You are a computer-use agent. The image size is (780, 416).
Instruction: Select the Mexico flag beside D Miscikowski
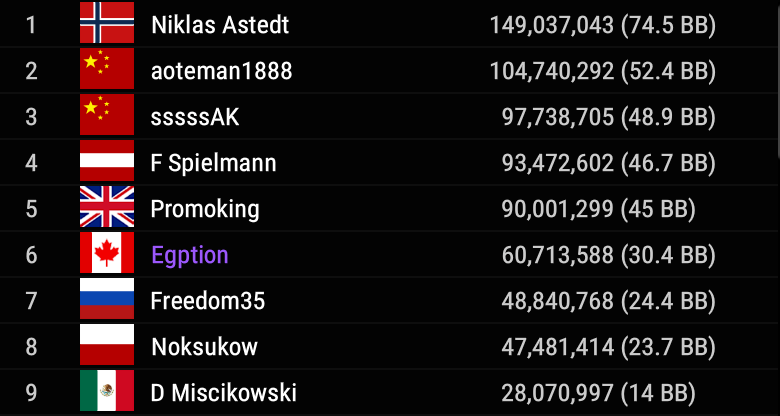click(x=107, y=391)
